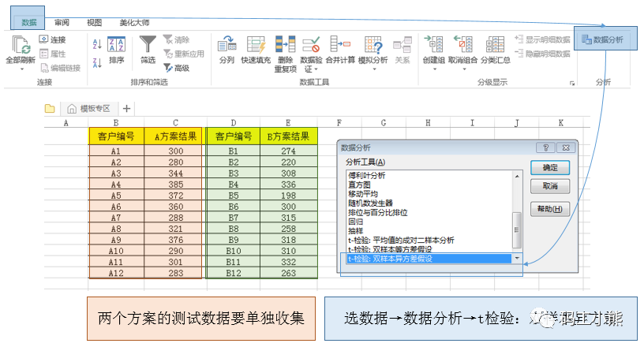The width and height of the screenshot is (644, 347).
Task: Select 直方图 in the analysis list
Action: click(359, 185)
